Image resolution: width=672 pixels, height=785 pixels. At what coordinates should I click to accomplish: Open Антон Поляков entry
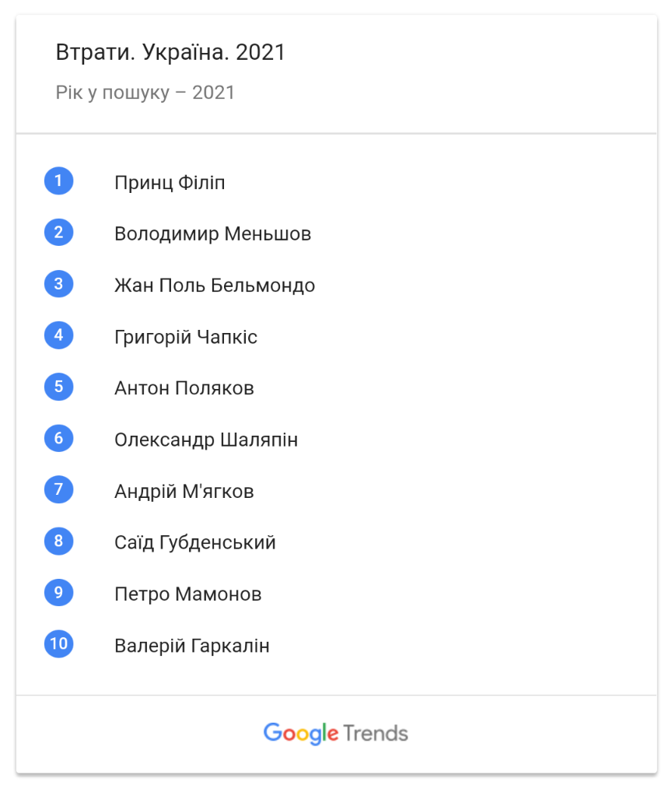tap(184, 388)
